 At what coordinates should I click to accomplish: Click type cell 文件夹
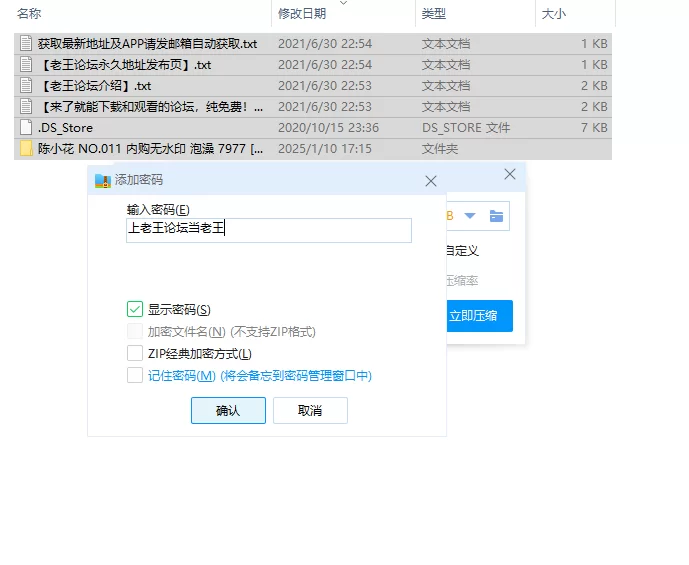point(440,149)
